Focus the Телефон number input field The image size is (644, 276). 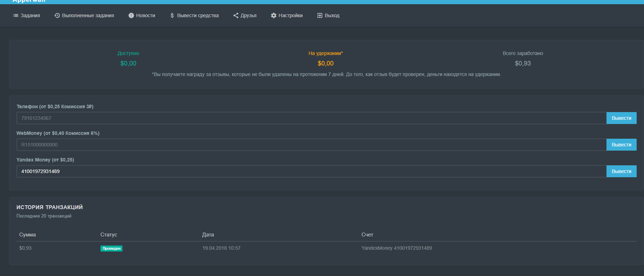[x=311, y=118]
